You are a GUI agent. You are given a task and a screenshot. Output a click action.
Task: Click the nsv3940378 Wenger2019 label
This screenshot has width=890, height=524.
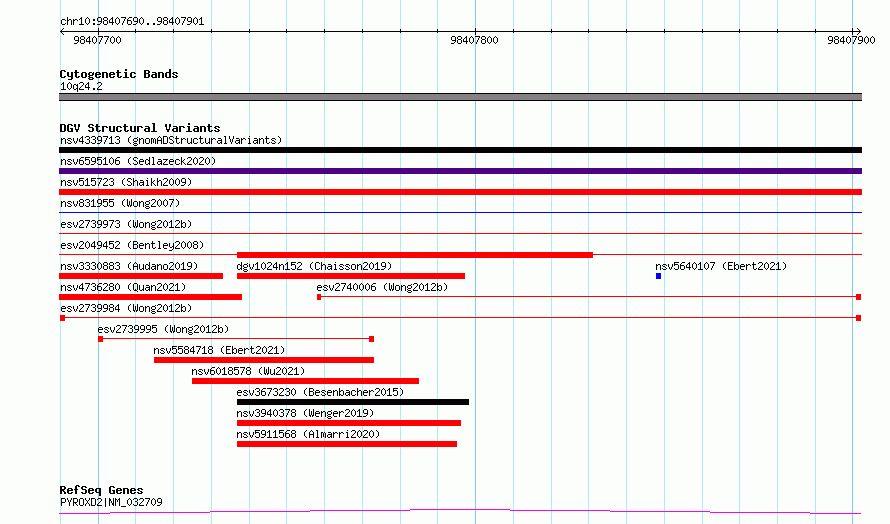(x=305, y=413)
